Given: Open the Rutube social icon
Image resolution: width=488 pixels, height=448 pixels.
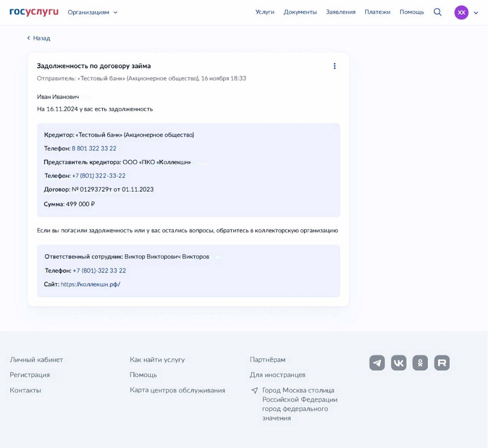Looking at the screenshot, I should [x=442, y=363].
